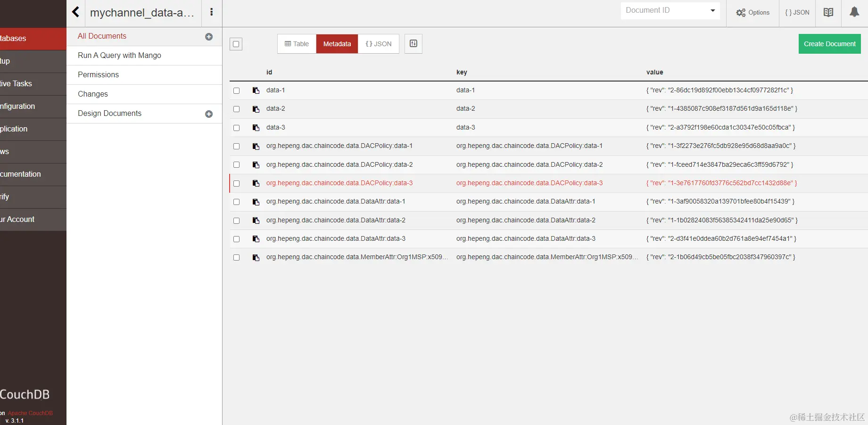This screenshot has width=868, height=425.
Task: Open Your Account navigation item
Action: coord(33,220)
